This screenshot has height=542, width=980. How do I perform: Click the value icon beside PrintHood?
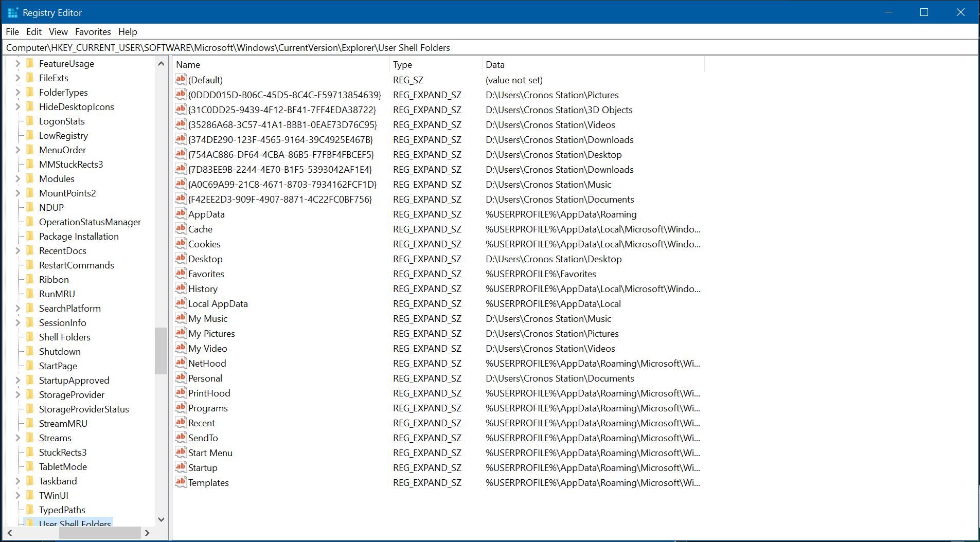pyautogui.click(x=181, y=392)
